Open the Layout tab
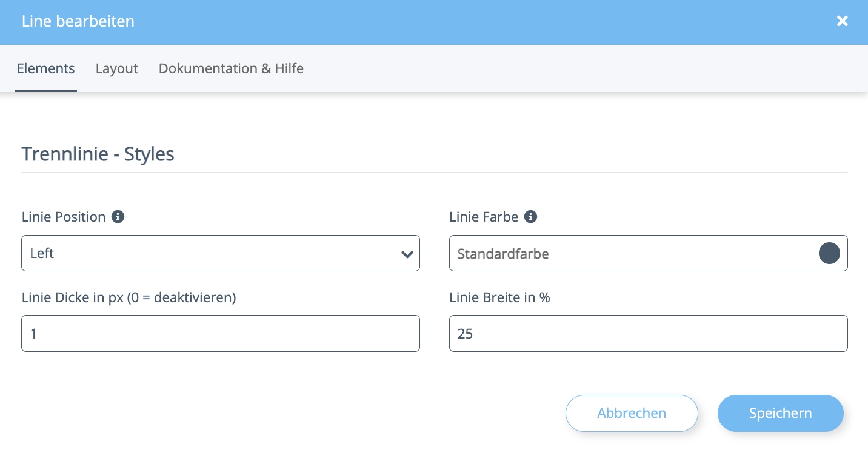Viewport: 868px width, 453px height. click(x=117, y=68)
